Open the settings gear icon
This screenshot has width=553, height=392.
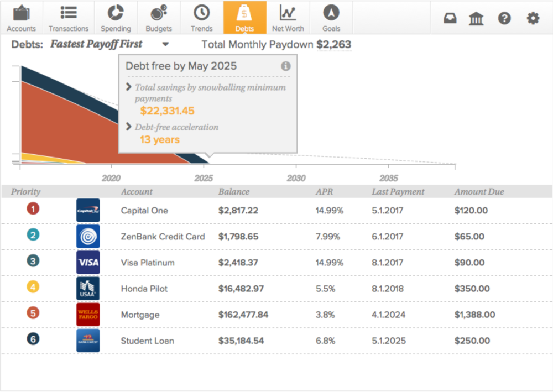coord(533,19)
